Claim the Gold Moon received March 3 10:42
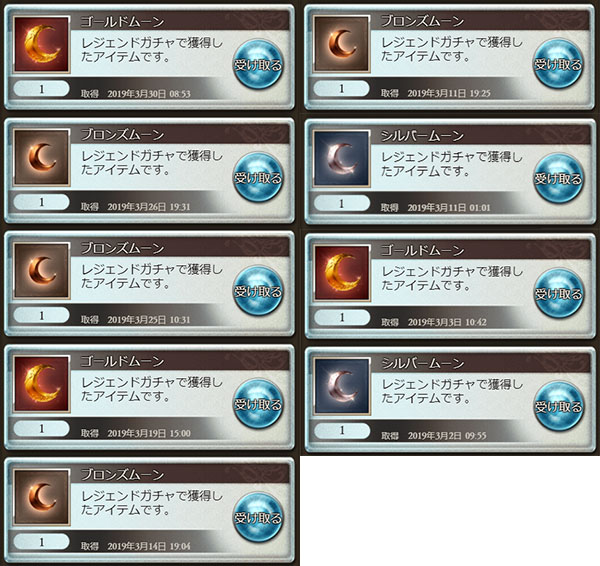Image resolution: width=600 pixels, height=566 pixels. click(x=559, y=293)
